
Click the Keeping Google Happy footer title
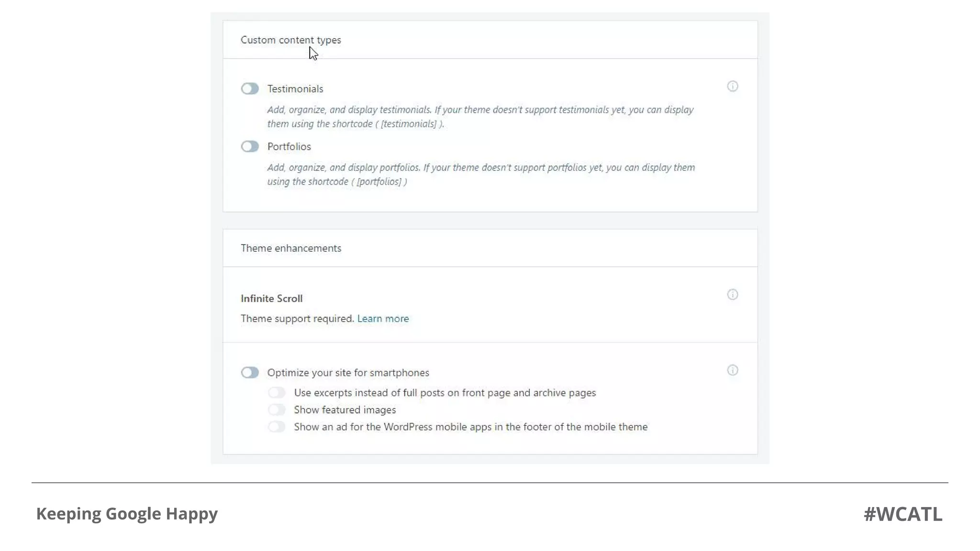(x=127, y=513)
